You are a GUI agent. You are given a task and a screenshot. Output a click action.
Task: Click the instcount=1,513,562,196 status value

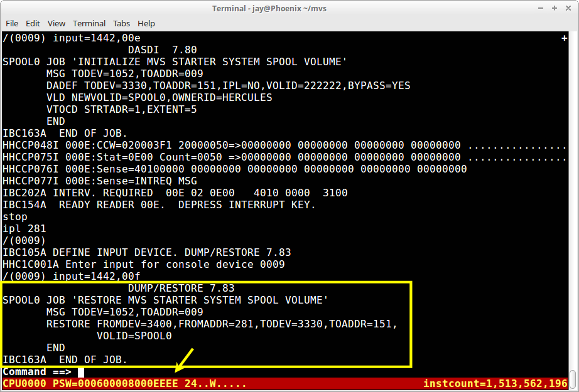pyautogui.click(x=495, y=383)
